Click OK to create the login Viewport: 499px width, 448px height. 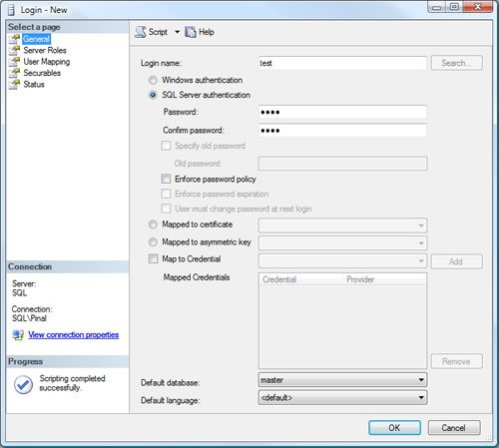click(394, 428)
